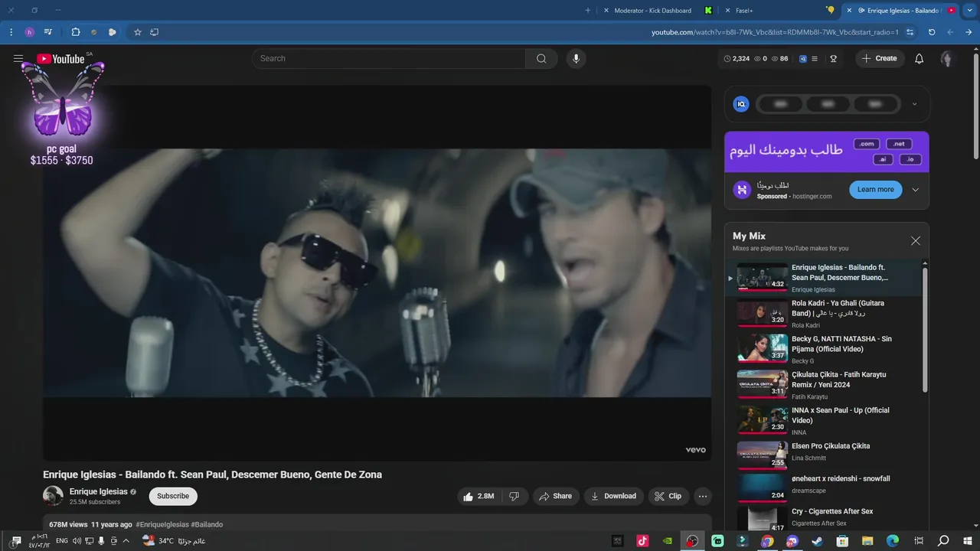Open a new browser tab

(588, 11)
